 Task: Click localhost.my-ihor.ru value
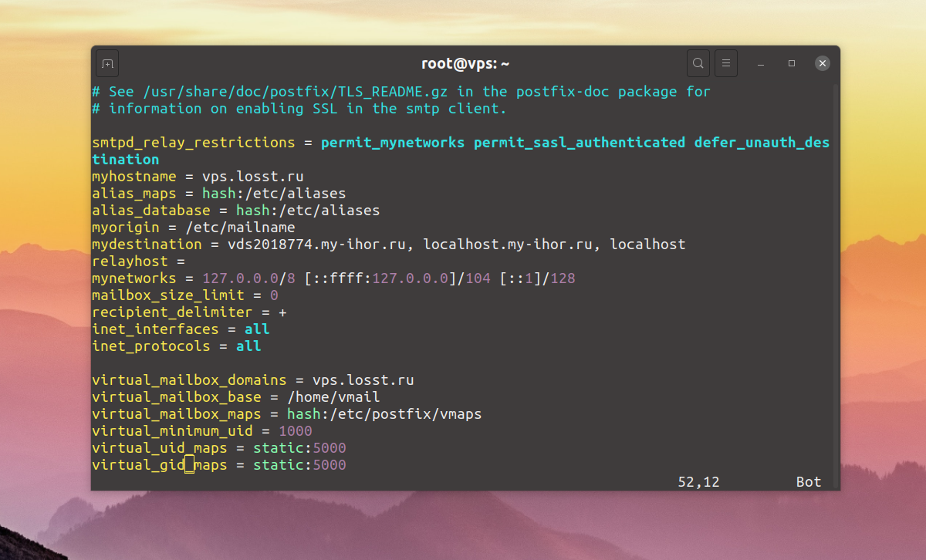point(508,245)
